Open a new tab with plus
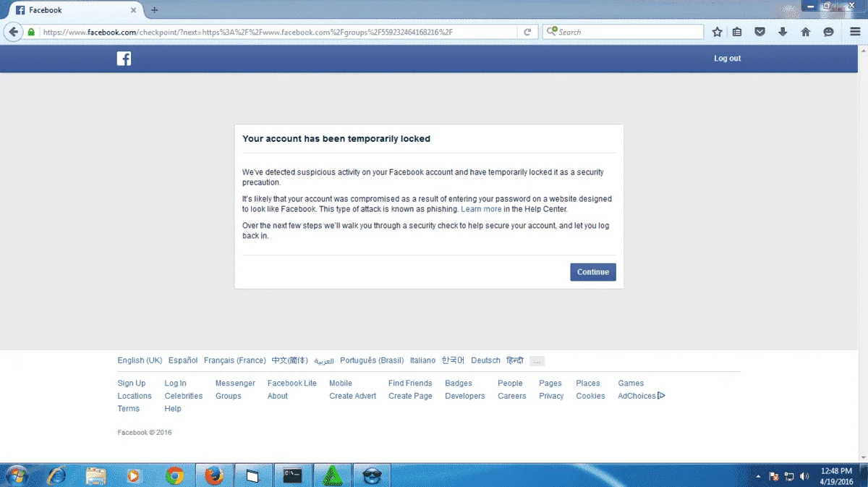Viewport: 868px width, 487px height. (154, 10)
